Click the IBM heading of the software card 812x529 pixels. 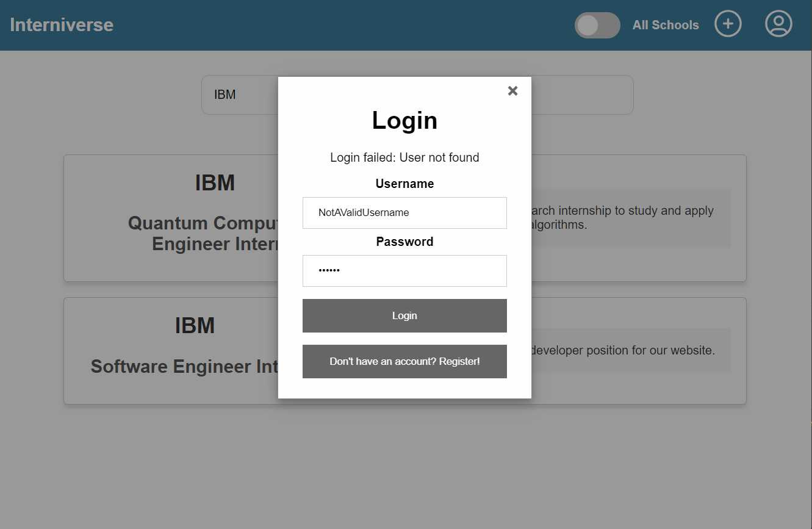[195, 325]
